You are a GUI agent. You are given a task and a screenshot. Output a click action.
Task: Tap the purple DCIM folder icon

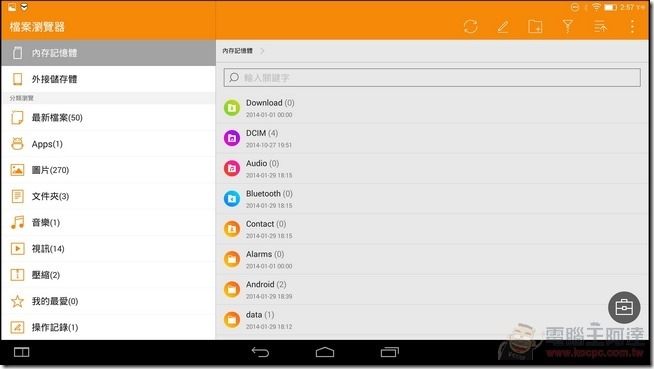pos(232,138)
